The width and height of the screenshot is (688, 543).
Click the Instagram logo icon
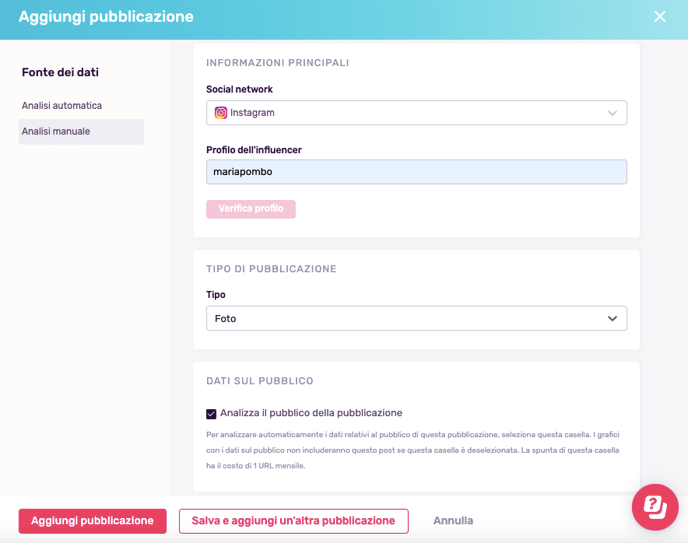coord(221,113)
